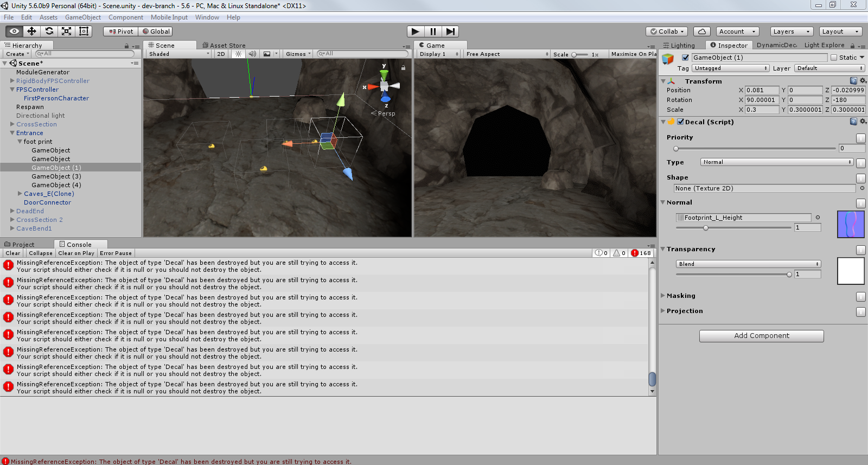Click the Clear console button
This screenshot has height=465, width=868.
pos(13,253)
